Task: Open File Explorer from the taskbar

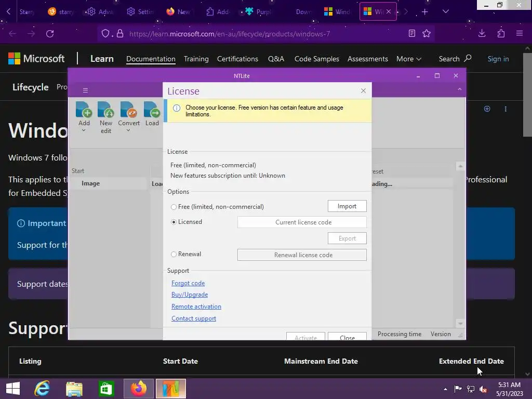Action: pos(74,389)
